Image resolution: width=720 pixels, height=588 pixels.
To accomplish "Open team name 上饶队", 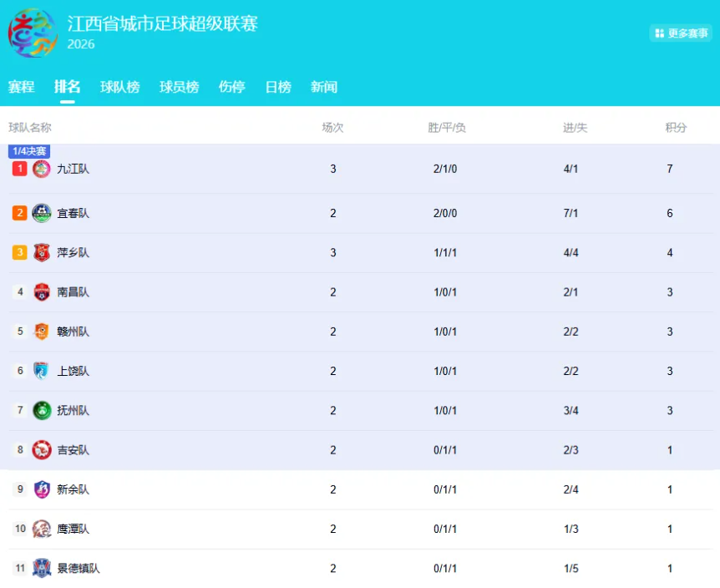I will 73,371.
